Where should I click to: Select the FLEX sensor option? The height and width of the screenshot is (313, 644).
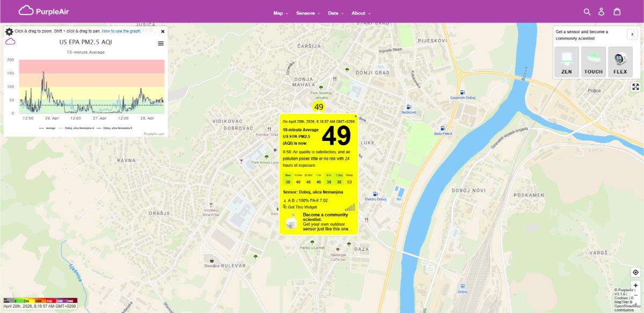(620, 61)
